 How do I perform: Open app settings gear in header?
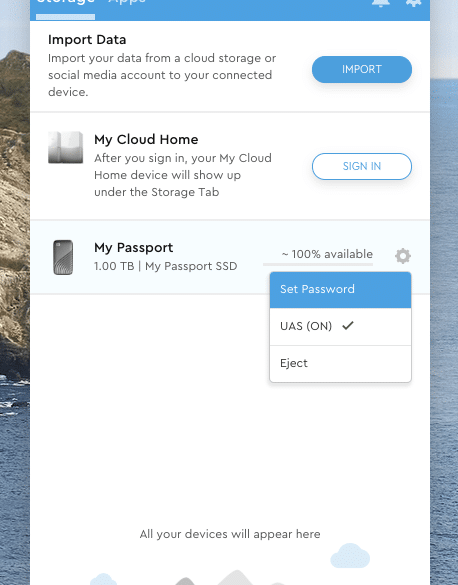pos(413,3)
